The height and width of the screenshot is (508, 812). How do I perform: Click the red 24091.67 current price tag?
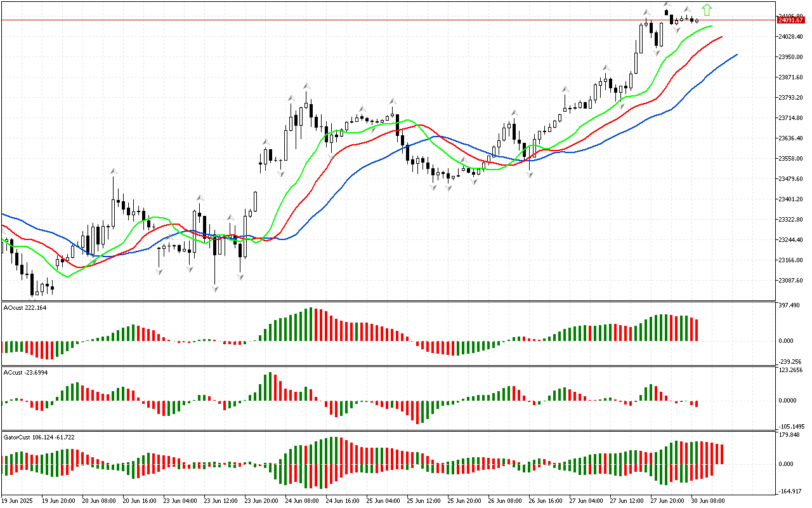coord(790,20)
